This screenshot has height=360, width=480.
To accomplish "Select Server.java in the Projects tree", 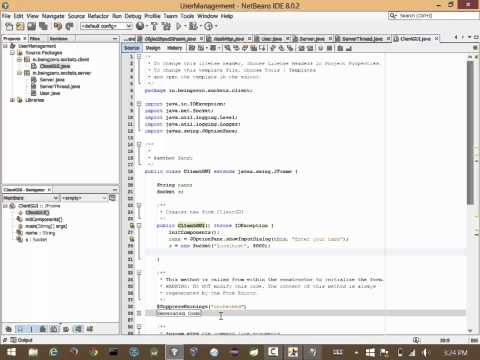I will pos(52,80).
